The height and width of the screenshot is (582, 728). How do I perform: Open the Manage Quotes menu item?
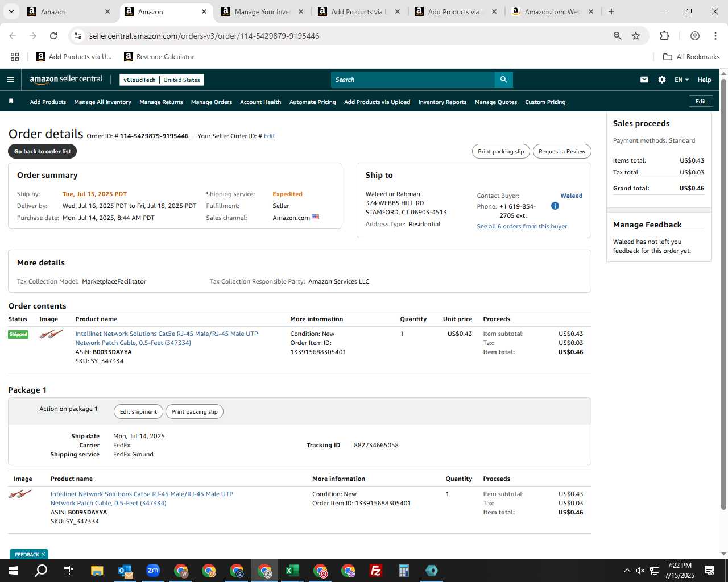tap(496, 102)
